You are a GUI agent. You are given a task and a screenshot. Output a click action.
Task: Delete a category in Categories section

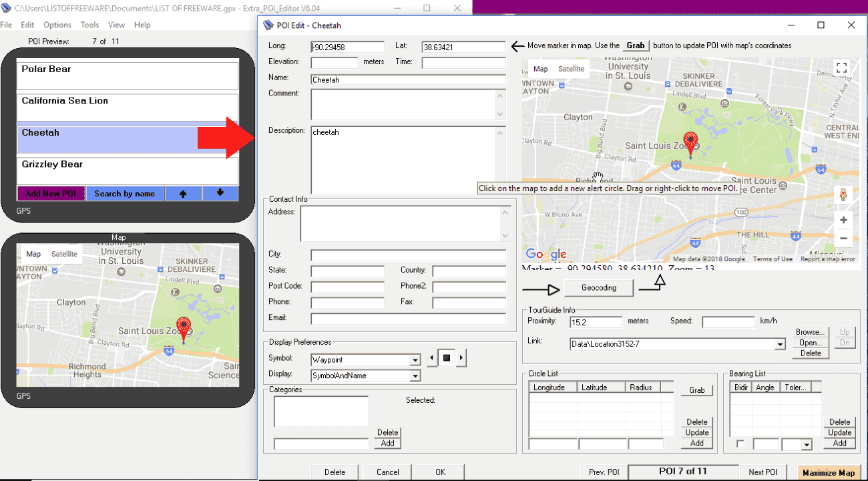(x=388, y=432)
